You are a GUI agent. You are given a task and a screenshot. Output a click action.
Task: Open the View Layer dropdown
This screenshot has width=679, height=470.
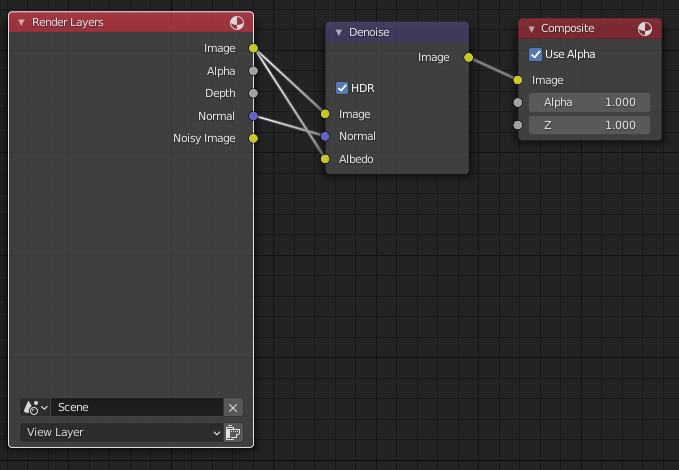pos(122,432)
